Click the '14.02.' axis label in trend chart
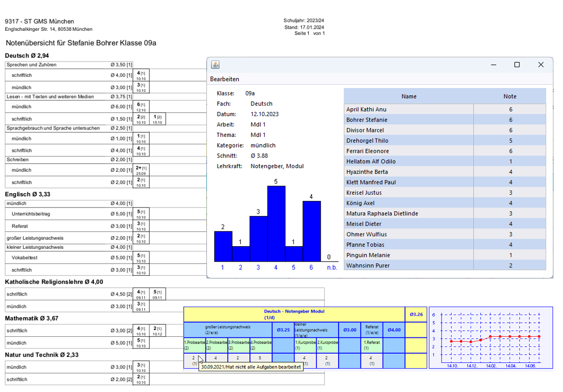This screenshot has height=392, width=563. pyautogui.click(x=491, y=366)
